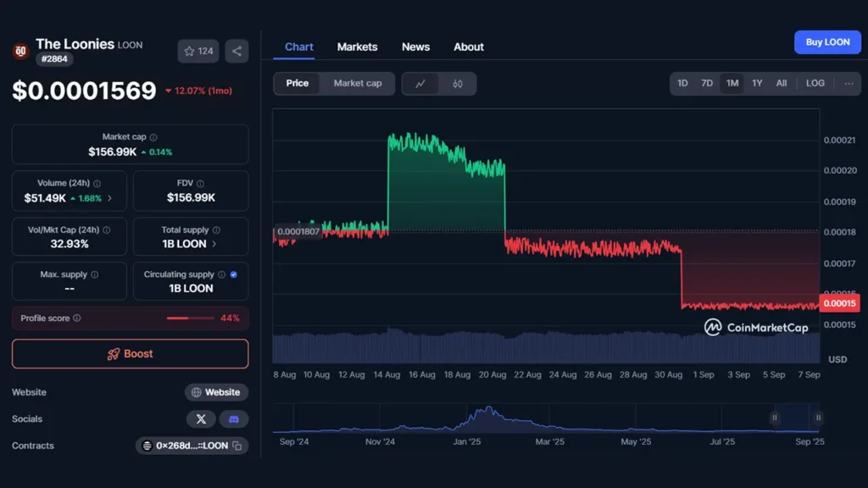Click left handle of range selector
868x488 pixels.
pos(775,418)
